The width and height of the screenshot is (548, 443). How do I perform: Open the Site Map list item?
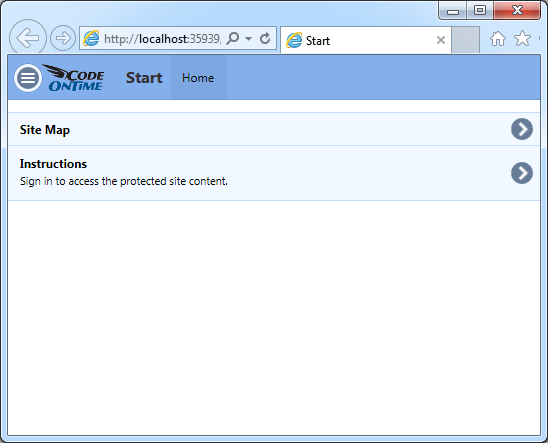[x=274, y=129]
